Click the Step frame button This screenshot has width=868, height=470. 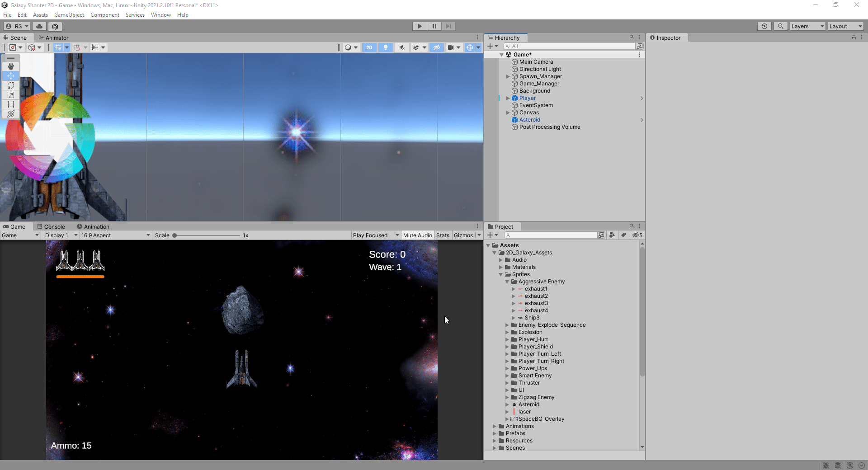[448, 26]
